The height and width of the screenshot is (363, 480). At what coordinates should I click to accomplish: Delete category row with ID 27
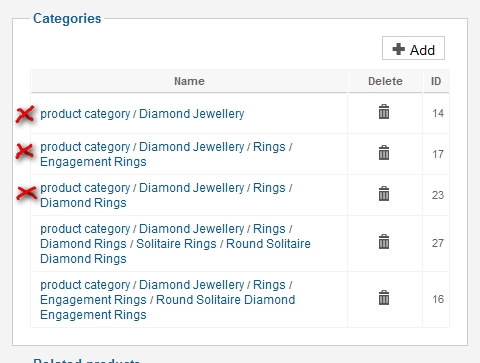(x=384, y=242)
